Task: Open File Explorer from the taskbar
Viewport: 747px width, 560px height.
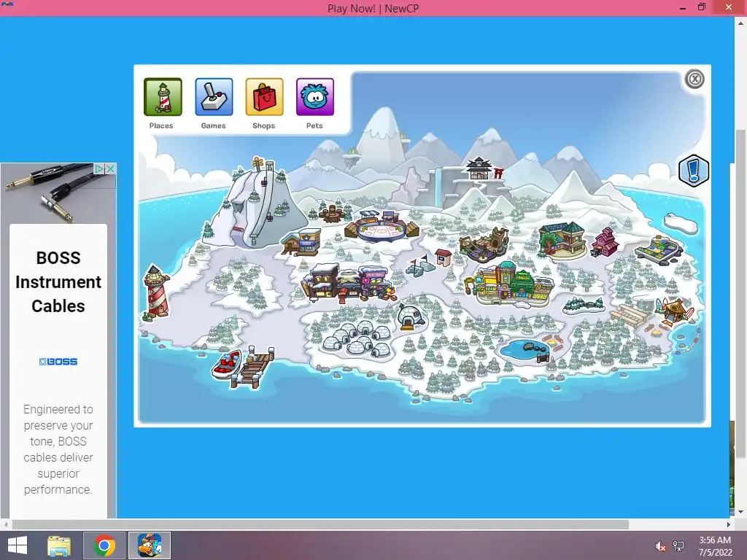Action: coord(59,545)
